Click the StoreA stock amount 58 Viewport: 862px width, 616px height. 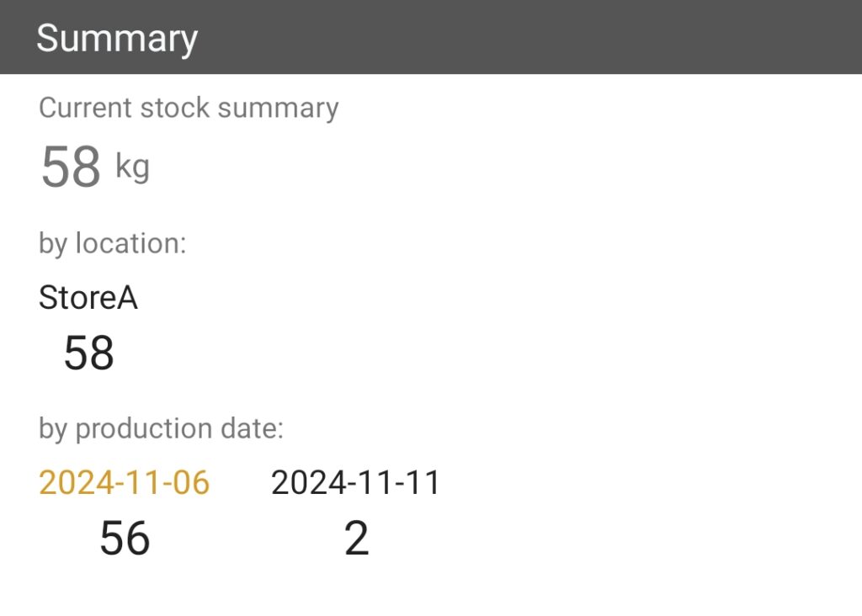[89, 353]
